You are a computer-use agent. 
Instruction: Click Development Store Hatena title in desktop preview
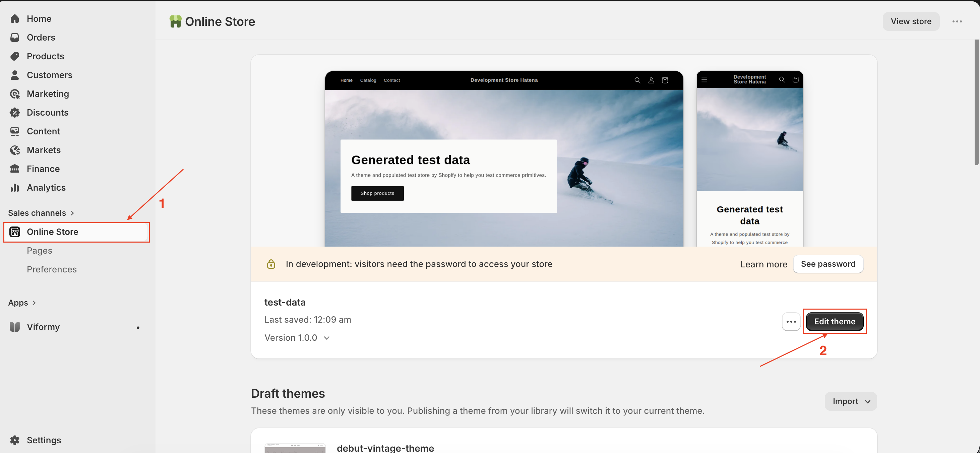click(504, 80)
